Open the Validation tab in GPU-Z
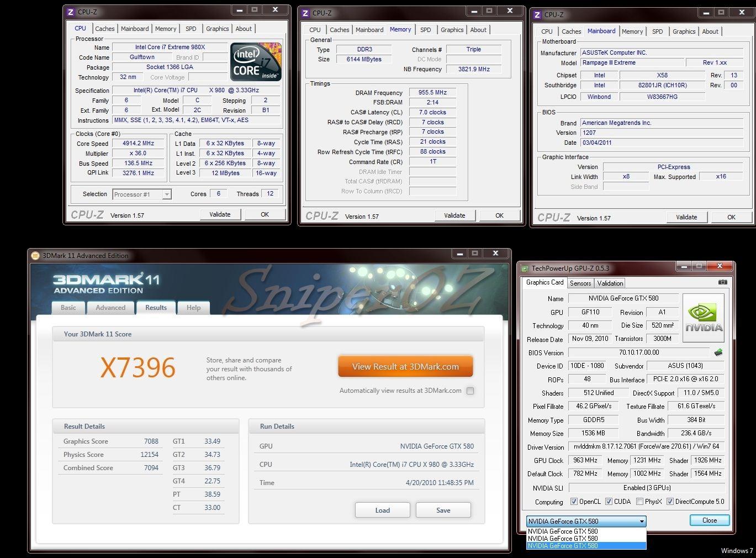The height and width of the screenshot is (558, 756). pyautogui.click(x=610, y=283)
